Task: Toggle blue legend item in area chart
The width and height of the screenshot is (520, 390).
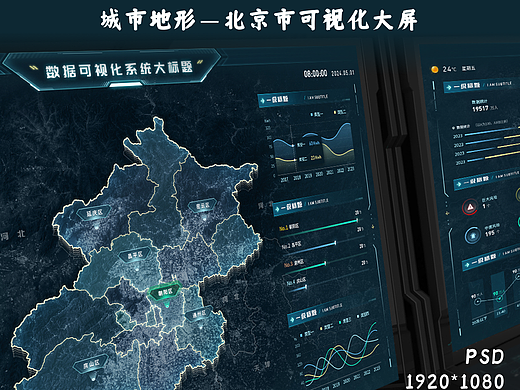Action: pos(317,114)
